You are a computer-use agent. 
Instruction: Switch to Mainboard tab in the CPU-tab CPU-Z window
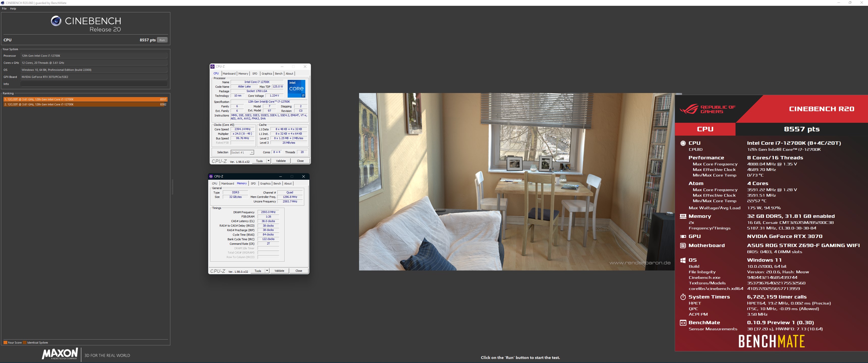(x=229, y=74)
